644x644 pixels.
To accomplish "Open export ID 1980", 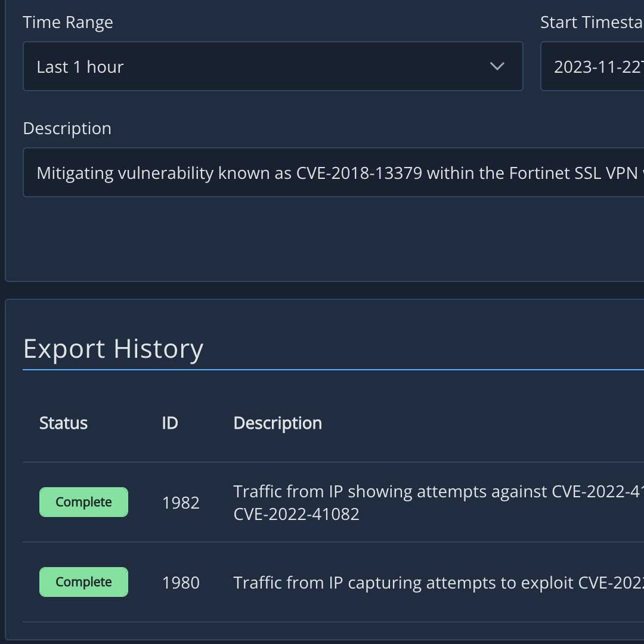I will point(181,583).
